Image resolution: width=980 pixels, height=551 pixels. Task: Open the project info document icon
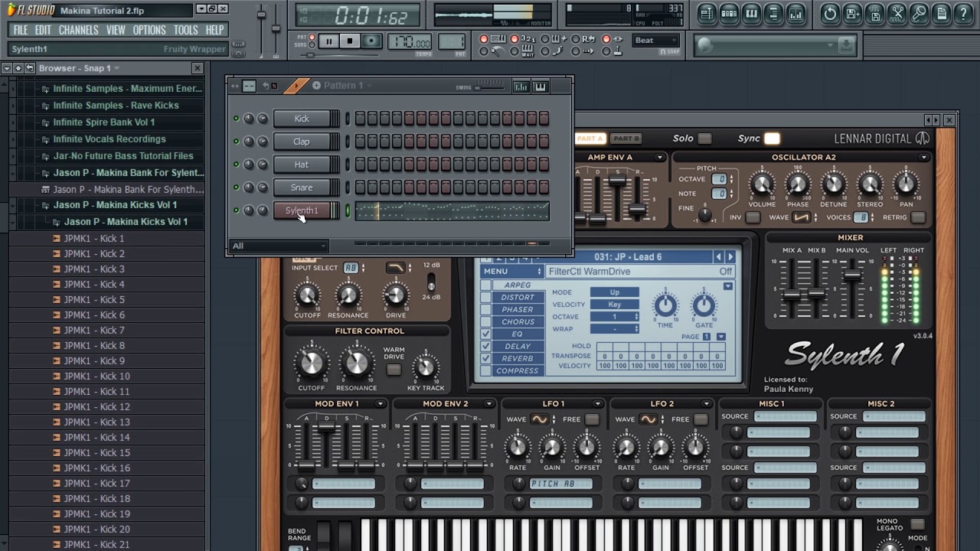coord(941,14)
